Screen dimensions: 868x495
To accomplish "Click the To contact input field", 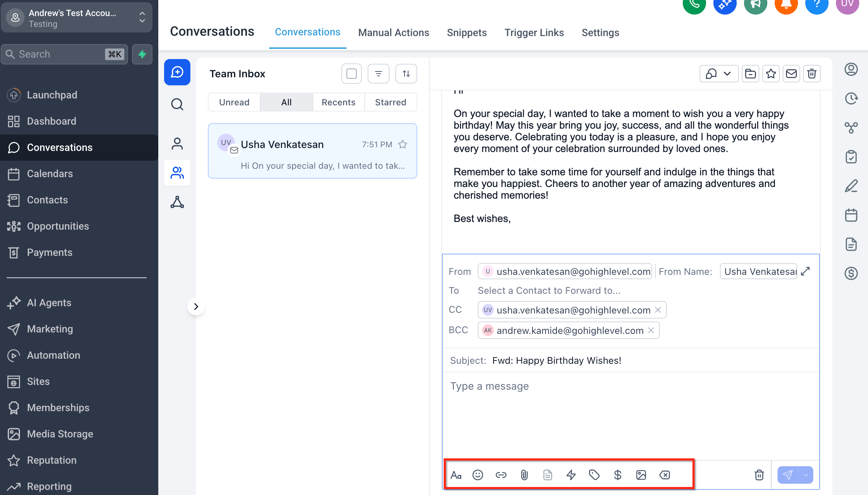I will (x=549, y=291).
